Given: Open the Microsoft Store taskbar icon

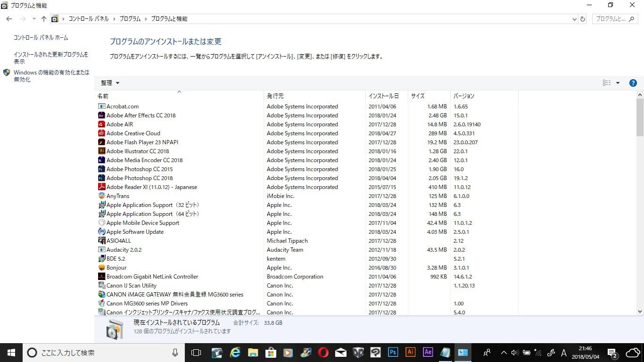Looking at the screenshot, I should click(271, 352).
